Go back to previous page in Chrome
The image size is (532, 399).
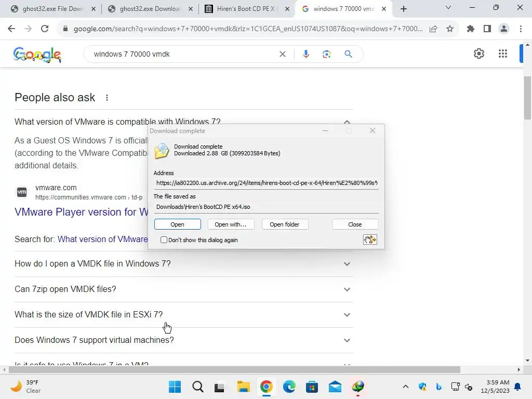[11, 29]
